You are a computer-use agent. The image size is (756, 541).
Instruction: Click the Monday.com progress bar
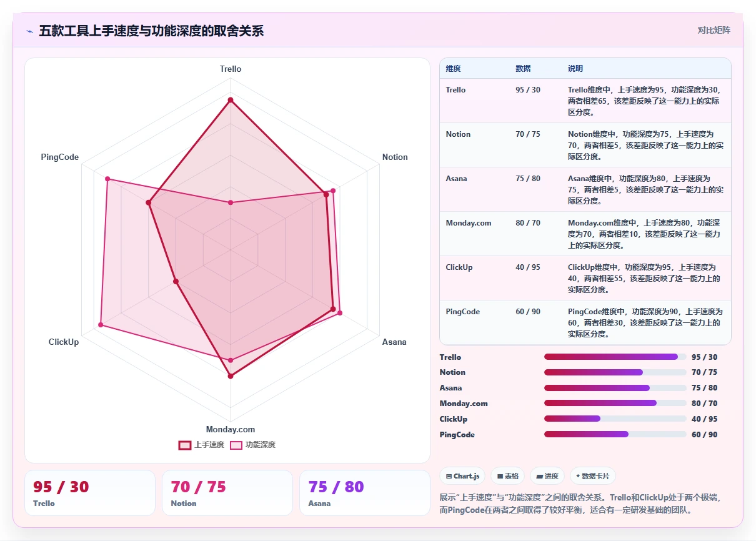tap(615, 404)
